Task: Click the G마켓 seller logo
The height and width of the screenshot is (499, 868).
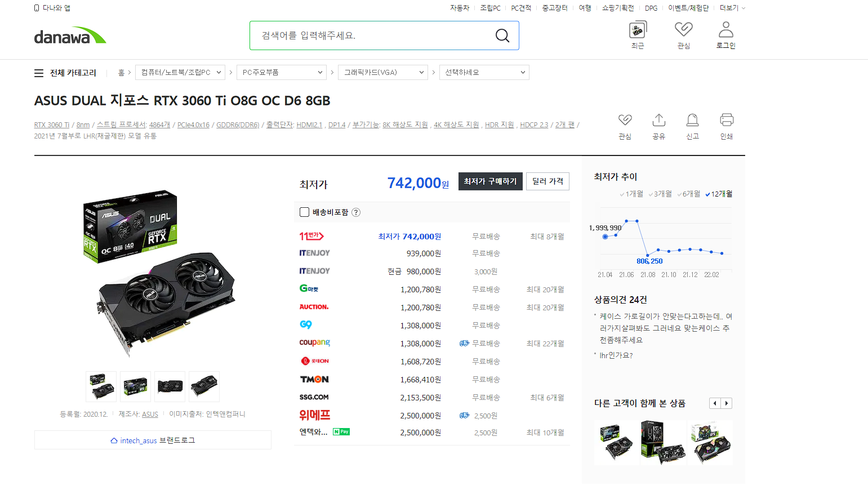Action: [309, 288]
